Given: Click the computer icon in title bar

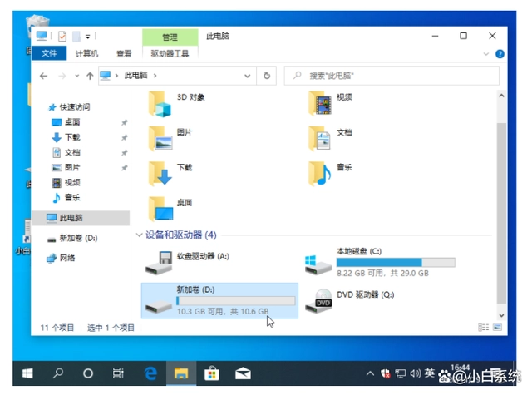Looking at the screenshot, I should coord(42,36).
